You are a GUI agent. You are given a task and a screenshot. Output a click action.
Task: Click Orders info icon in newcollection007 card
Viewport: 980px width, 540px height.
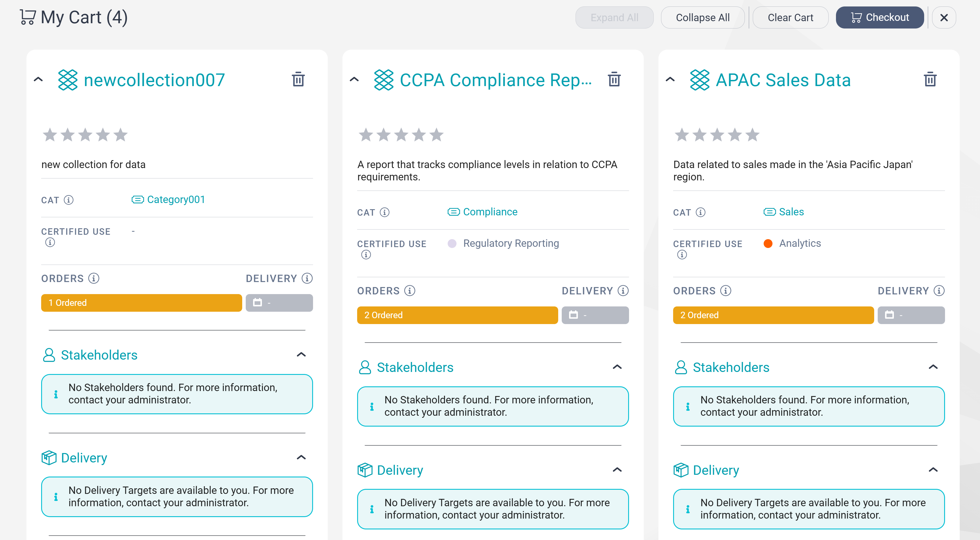pyautogui.click(x=93, y=278)
